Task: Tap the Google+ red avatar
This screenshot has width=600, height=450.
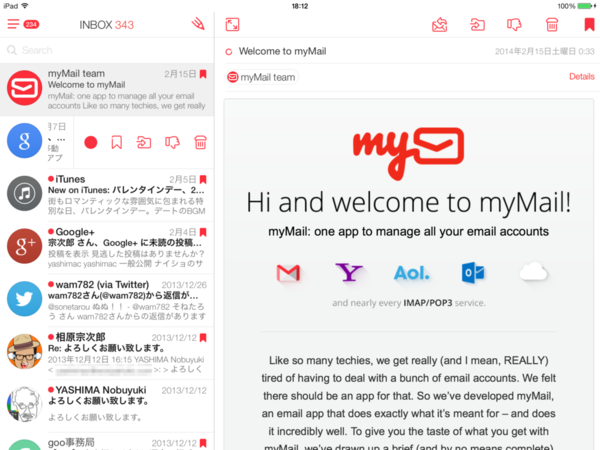Action: 24,246
